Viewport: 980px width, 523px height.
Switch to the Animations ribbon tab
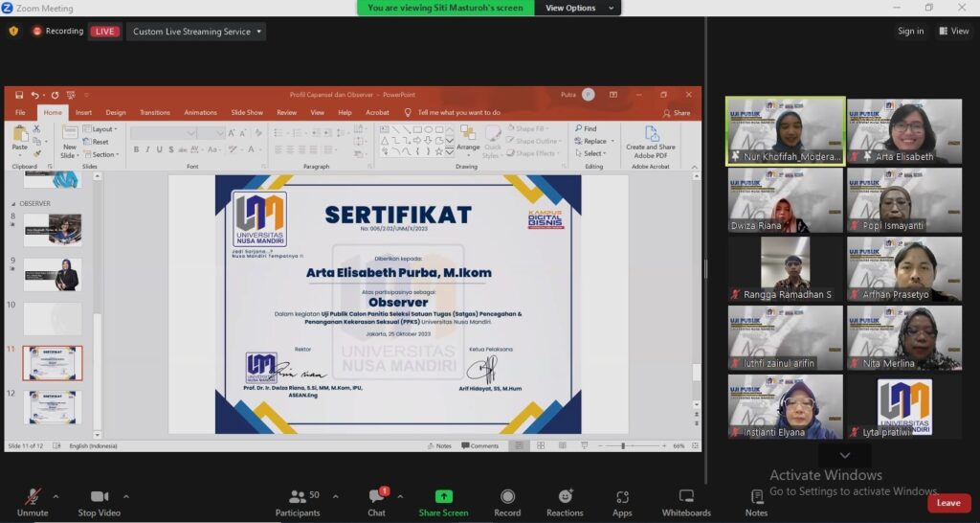201,113
